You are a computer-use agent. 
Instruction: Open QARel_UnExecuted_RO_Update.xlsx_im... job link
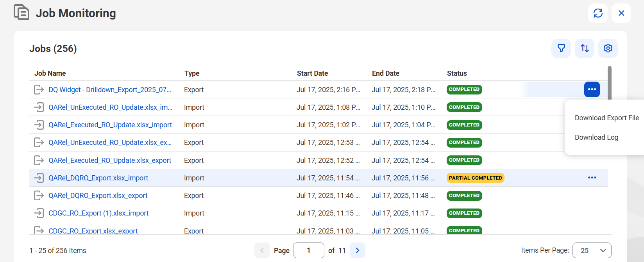[x=110, y=107]
